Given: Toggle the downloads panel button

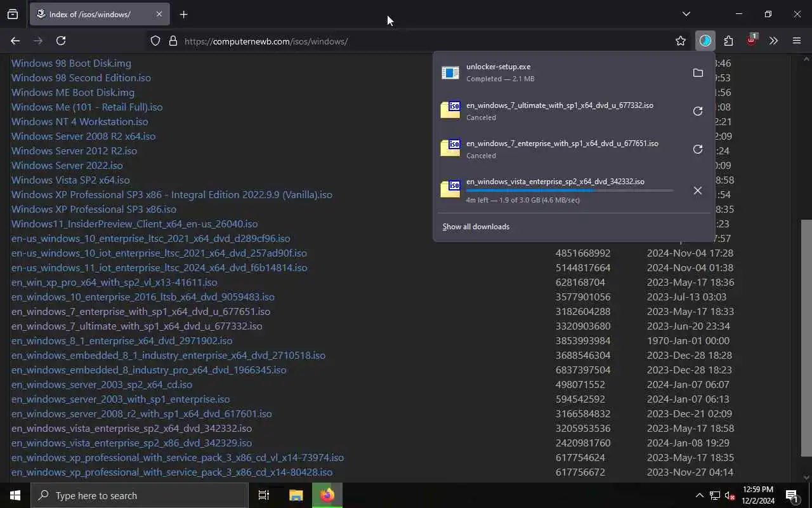Looking at the screenshot, I should pos(705,41).
